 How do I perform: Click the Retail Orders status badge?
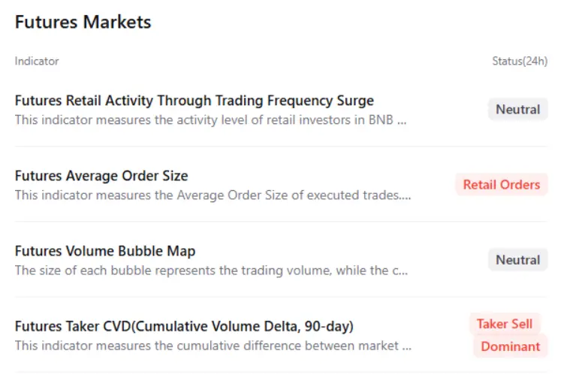coord(501,184)
